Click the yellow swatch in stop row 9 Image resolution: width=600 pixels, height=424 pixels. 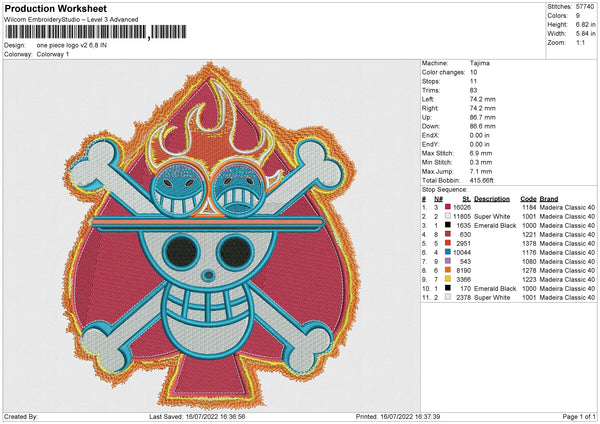click(x=448, y=279)
